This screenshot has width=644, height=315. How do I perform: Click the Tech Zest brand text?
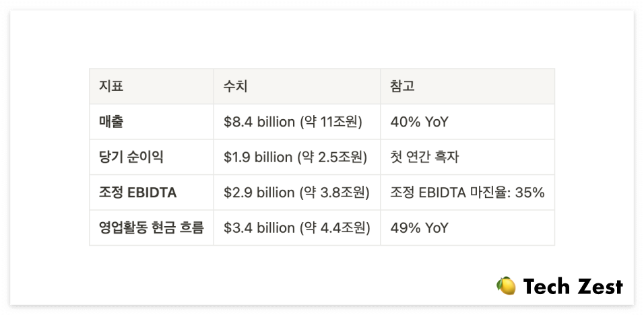coord(573,286)
